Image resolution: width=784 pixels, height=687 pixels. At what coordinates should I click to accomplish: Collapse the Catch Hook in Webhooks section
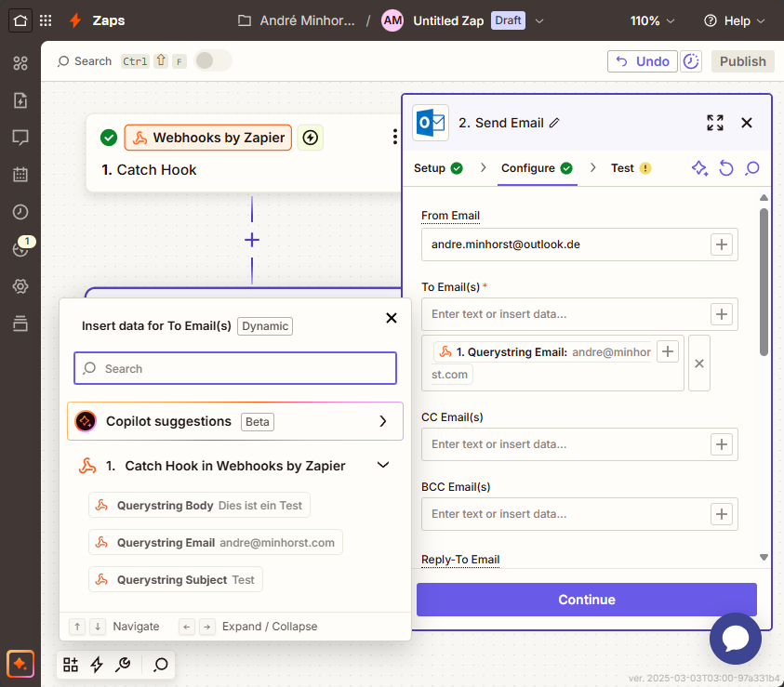click(382, 466)
